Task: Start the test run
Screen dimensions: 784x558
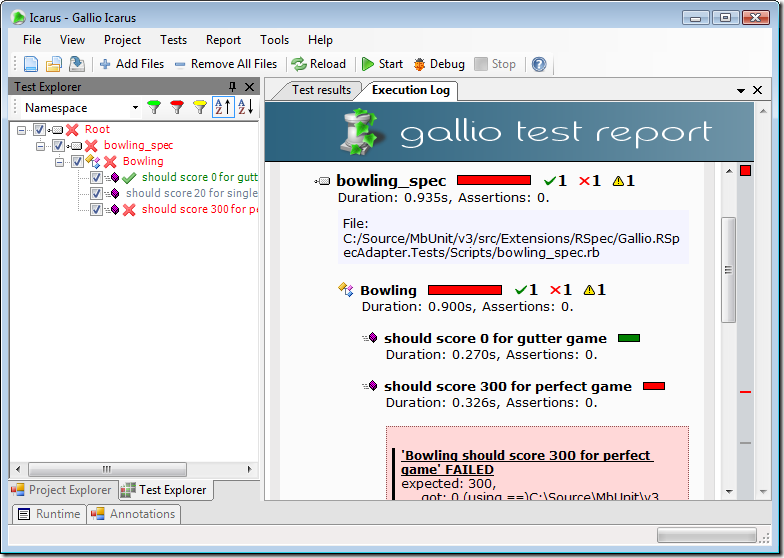Action: pos(382,64)
